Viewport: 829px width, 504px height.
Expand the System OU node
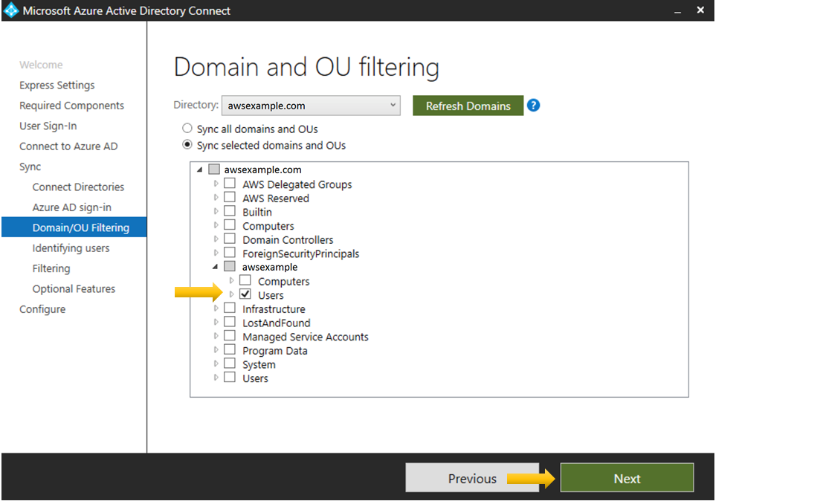point(216,364)
